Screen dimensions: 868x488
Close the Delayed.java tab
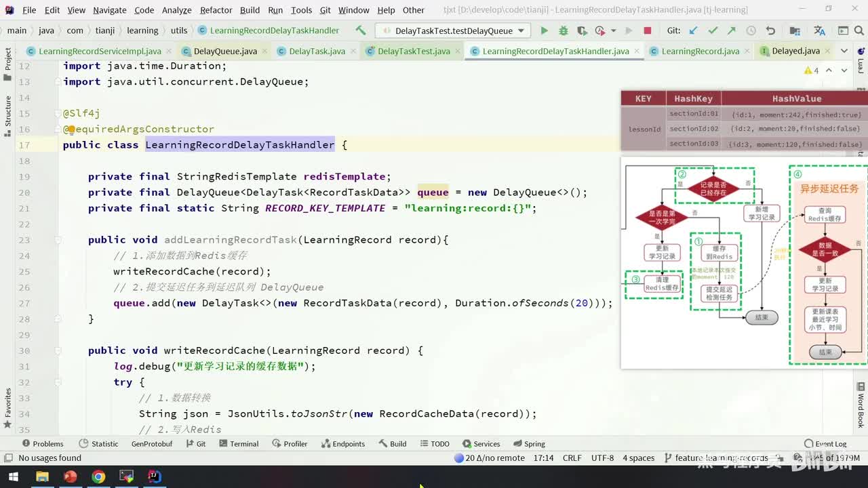[827, 51]
